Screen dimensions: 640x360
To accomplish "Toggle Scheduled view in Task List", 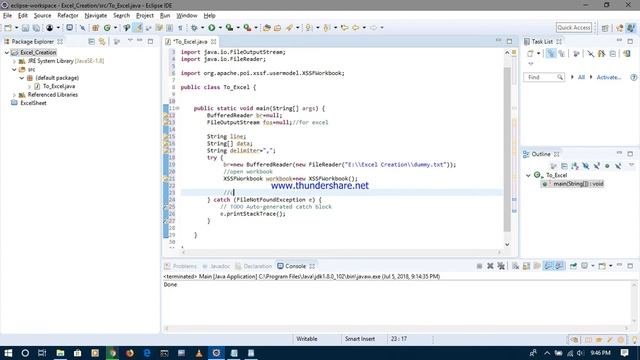I will pyautogui.click(x=562, y=53).
